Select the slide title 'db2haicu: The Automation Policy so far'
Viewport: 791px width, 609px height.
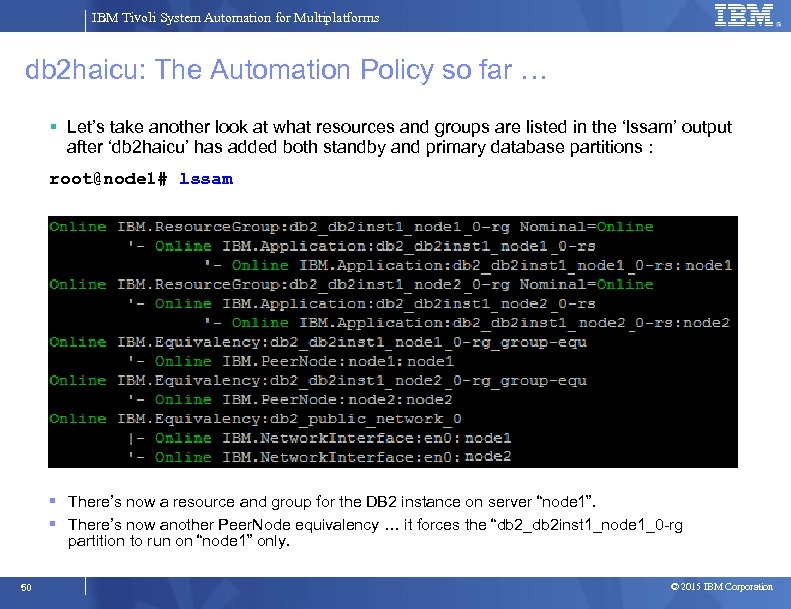point(286,70)
